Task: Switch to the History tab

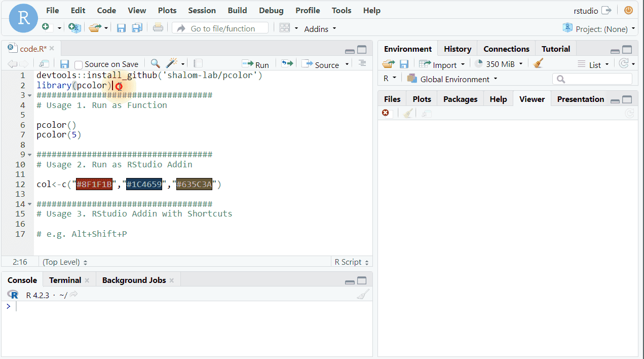Action: click(x=458, y=49)
